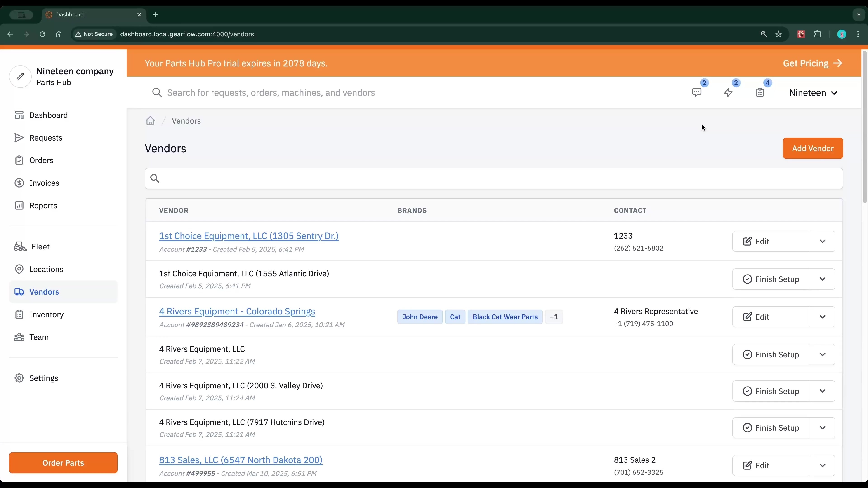Expand options arrow for 1st Choice Sentry Dr.
Screen dimensions: 868x488
pos(822,242)
